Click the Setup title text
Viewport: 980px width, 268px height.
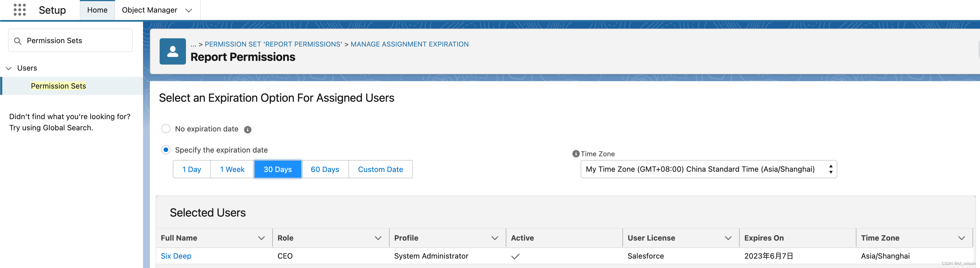coord(52,10)
